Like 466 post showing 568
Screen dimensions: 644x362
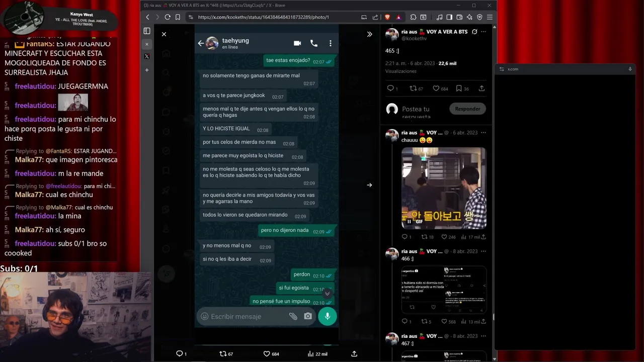(448, 321)
